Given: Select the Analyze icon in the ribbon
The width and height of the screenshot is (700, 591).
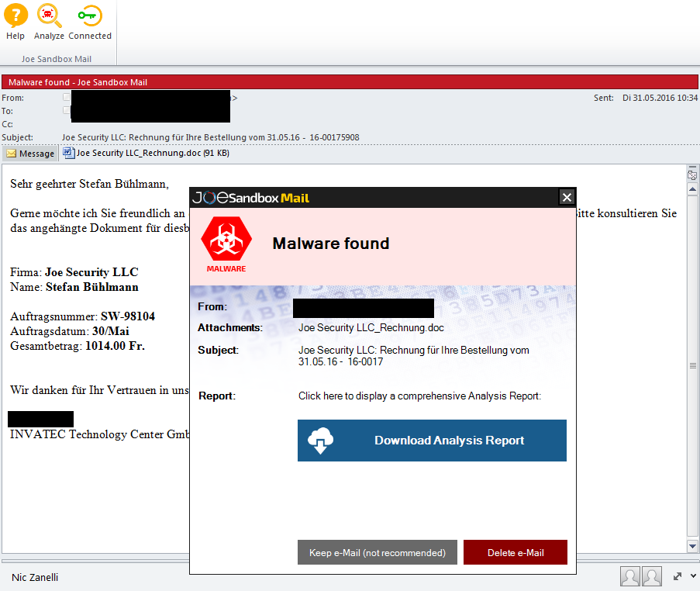Looking at the screenshot, I should [49, 22].
